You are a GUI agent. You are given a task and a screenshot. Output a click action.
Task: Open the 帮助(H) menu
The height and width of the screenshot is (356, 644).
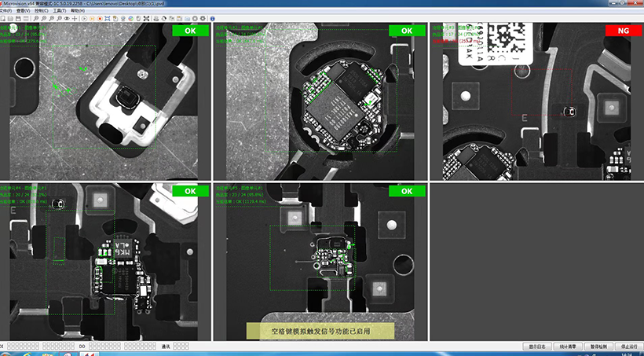78,10
